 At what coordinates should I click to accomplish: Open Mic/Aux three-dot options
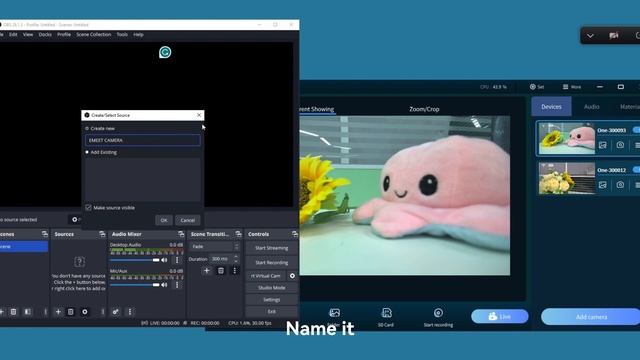coord(177,285)
